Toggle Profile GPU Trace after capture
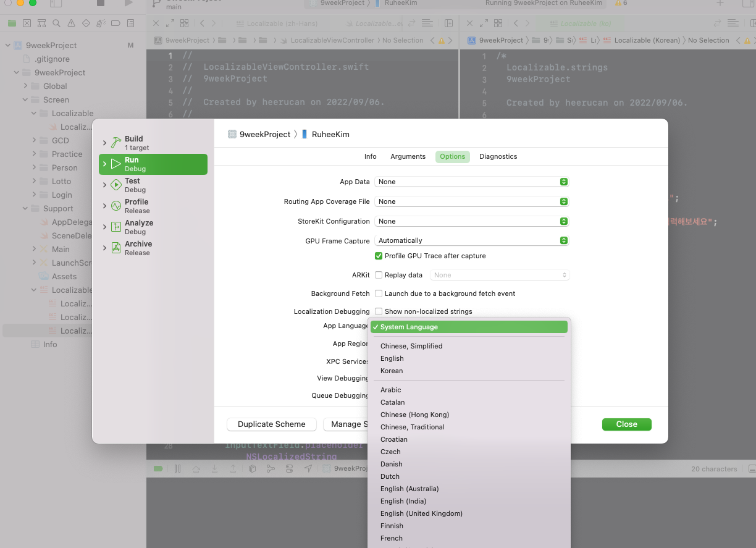Viewport: 756px width, 548px height. coord(379,256)
